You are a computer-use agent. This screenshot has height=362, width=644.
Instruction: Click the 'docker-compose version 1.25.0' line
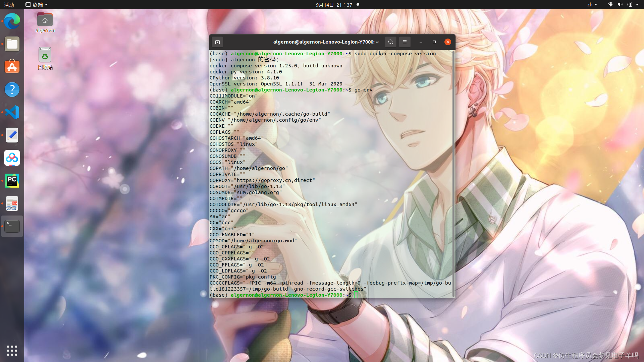tap(276, 66)
